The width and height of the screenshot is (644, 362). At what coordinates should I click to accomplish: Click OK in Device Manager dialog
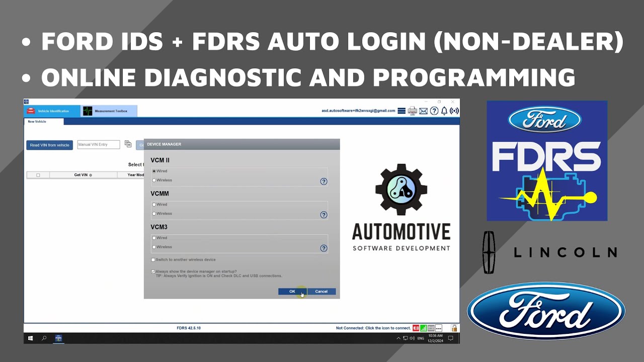point(292,291)
